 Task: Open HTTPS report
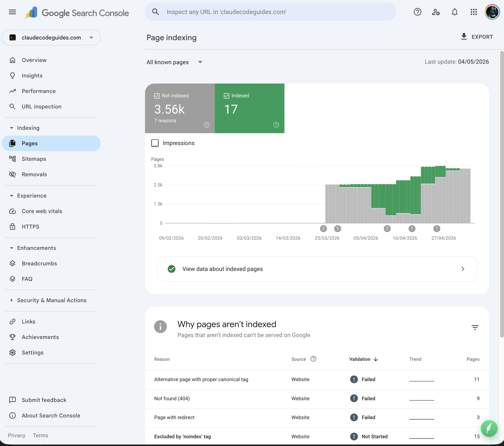click(x=51, y=227)
